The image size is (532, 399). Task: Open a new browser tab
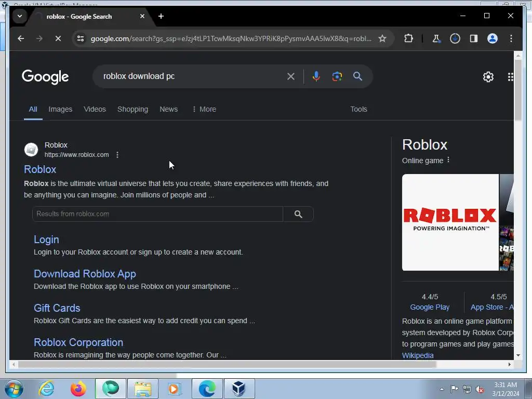coord(161,16)
